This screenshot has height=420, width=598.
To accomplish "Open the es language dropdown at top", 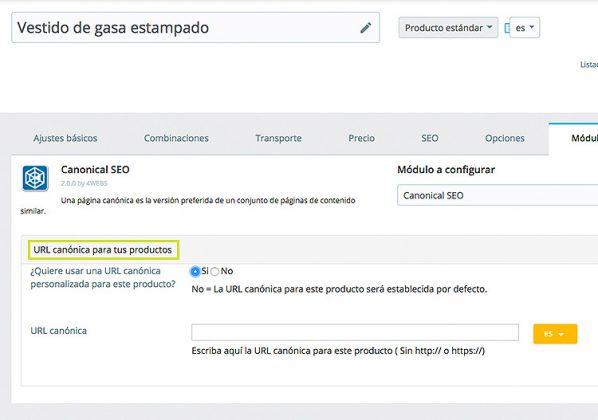I will coord(525,27).
